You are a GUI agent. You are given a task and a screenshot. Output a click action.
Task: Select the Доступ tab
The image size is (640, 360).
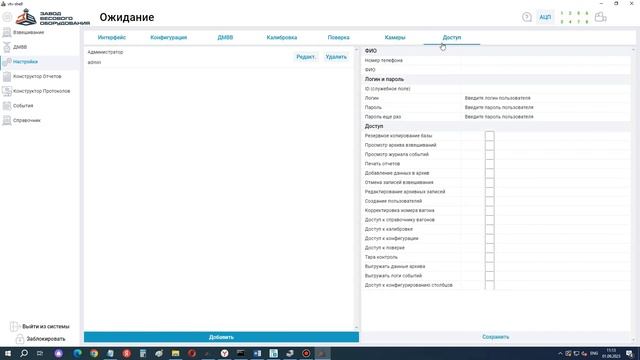[x=452, y=38]
